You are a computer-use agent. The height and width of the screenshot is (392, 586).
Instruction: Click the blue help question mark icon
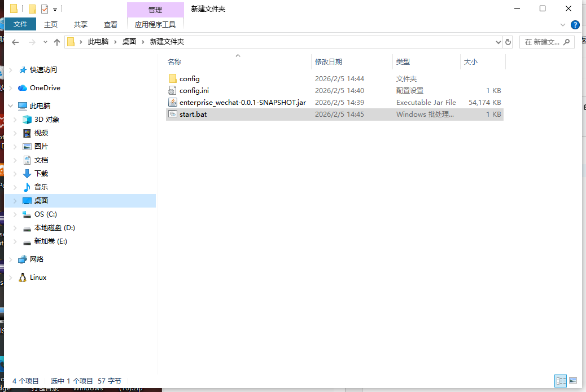pyautogui.click(x=575, y=25)
